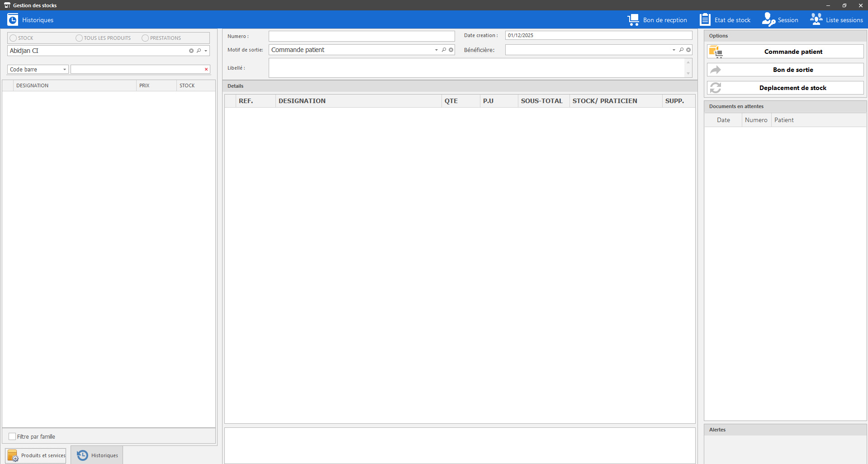Clear the barcode search with red X
Screen dimensions: 868x464
click(206, 69)
